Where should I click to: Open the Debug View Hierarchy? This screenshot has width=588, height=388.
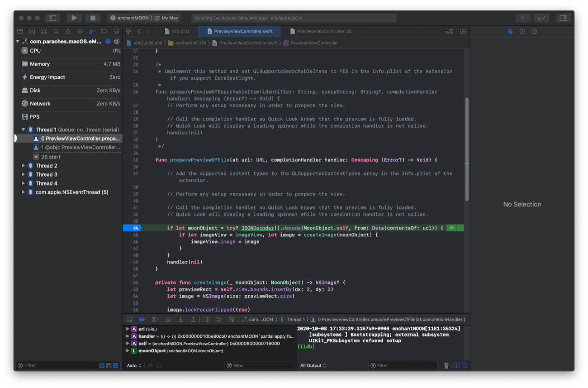[206, 320]
